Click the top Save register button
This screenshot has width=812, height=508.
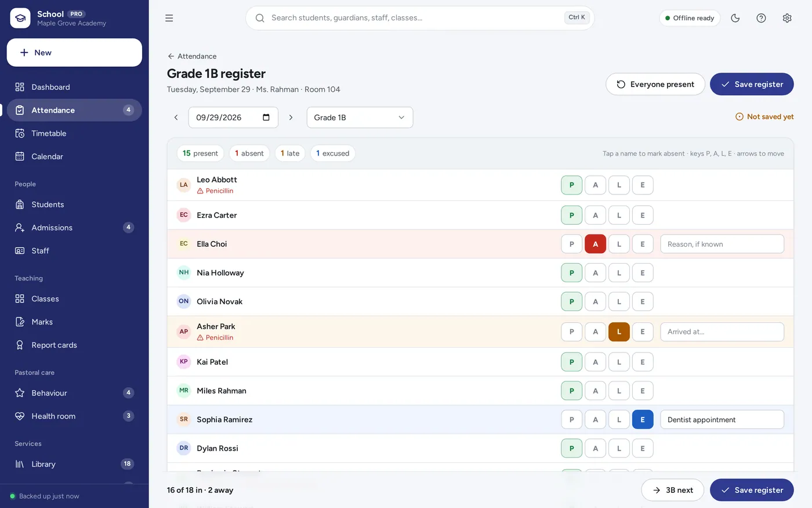[752, 84]
